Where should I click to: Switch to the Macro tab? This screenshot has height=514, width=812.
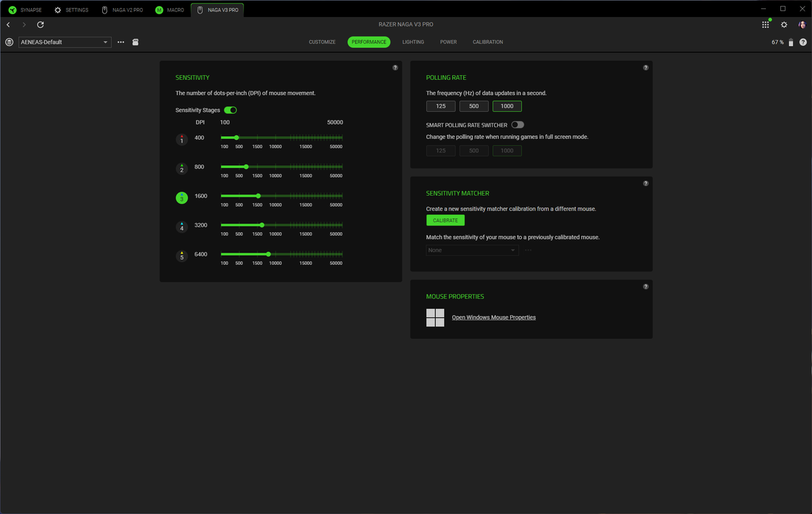click(x=170, y=10)
